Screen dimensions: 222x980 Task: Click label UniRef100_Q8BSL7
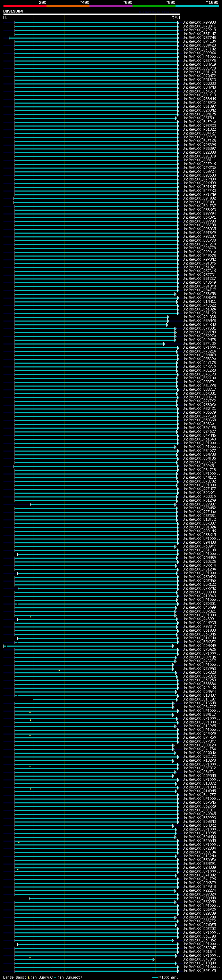pos(199,390)
